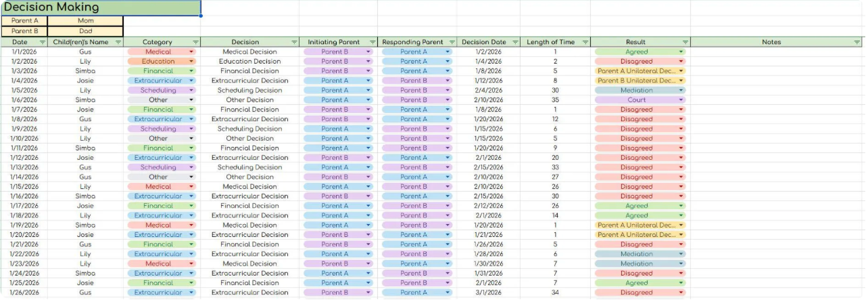Open the Education category dropdown for Lily on 1/2/2026

tap(191, 62)
